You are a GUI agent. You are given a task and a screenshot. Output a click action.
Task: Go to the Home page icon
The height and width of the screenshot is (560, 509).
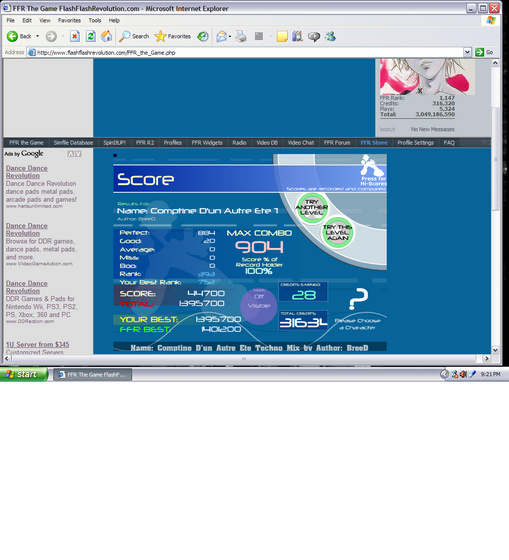pos(106,36)
